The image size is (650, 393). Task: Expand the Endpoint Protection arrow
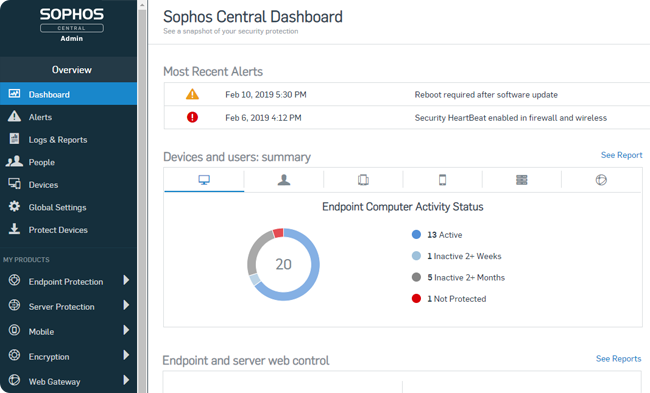tap(126, 280)
